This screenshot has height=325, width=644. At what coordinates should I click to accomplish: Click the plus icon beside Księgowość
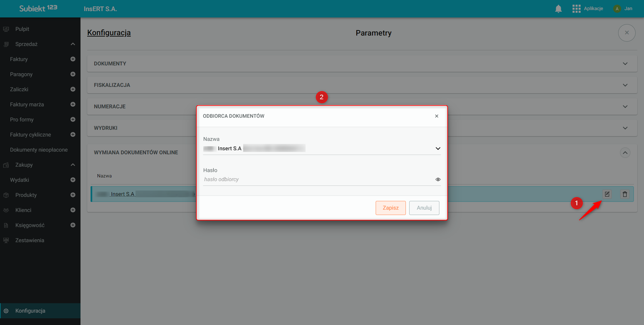73,225
